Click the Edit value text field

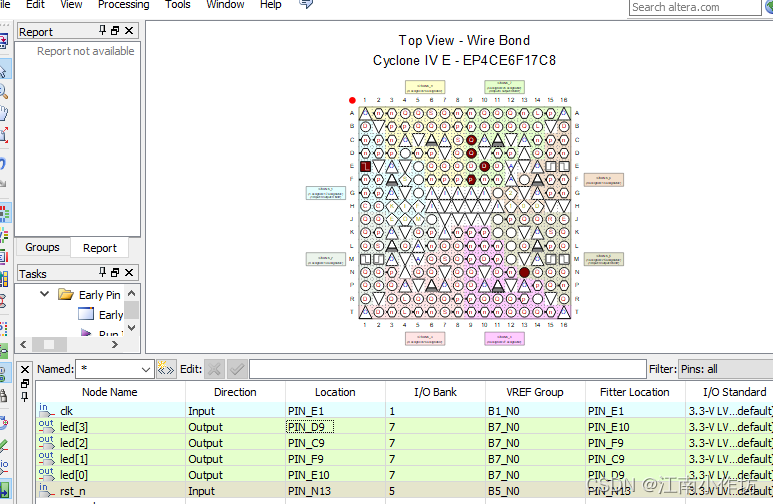(448, 369)
